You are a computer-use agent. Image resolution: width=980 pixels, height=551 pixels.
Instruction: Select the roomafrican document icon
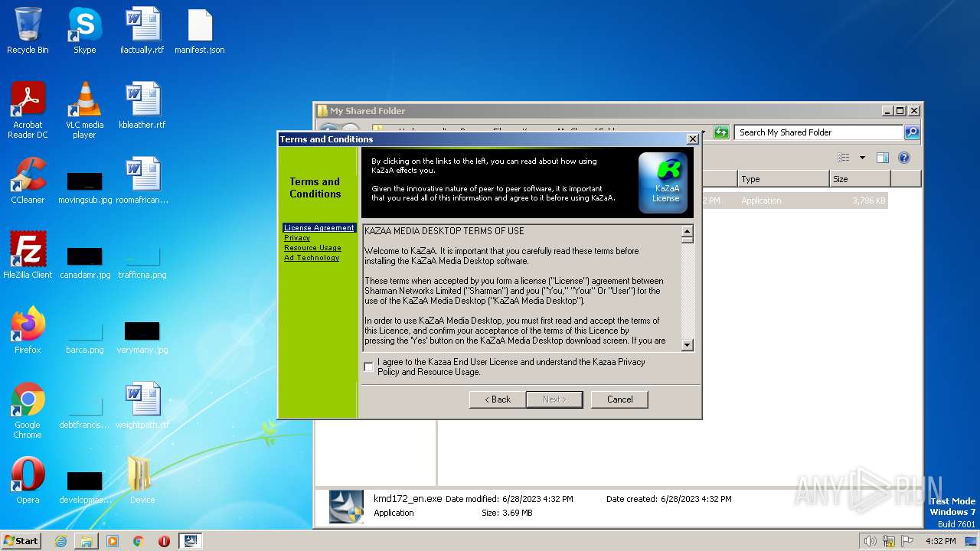(x=142, y=181)
